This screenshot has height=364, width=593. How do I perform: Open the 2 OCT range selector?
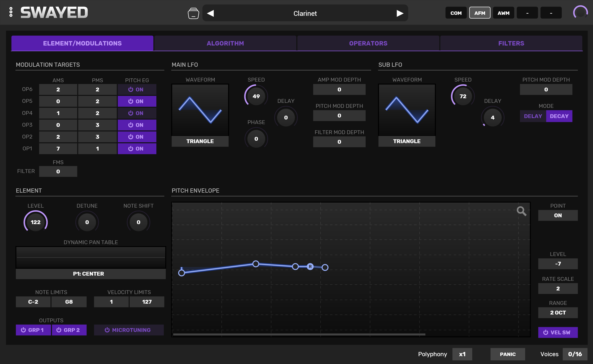pyautogui.click(x=557, y=312)
